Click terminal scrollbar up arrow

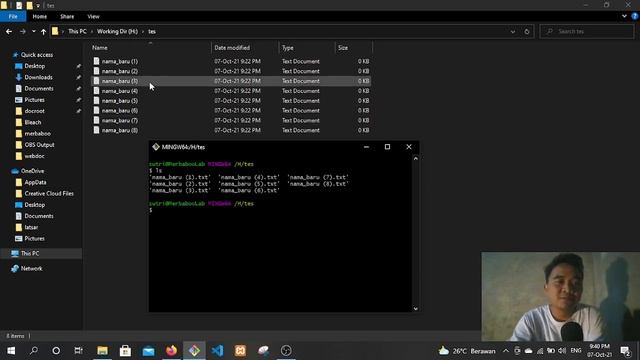point(416,158)
